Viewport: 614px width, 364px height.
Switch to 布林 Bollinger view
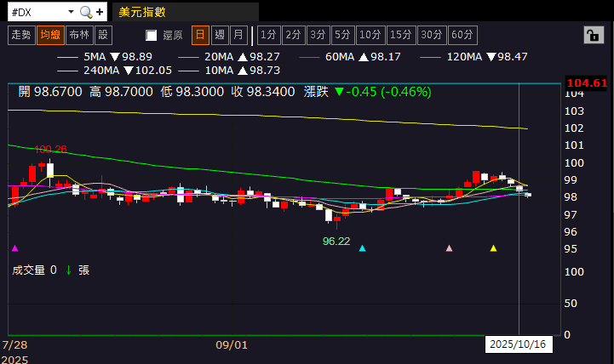[79, 35]
